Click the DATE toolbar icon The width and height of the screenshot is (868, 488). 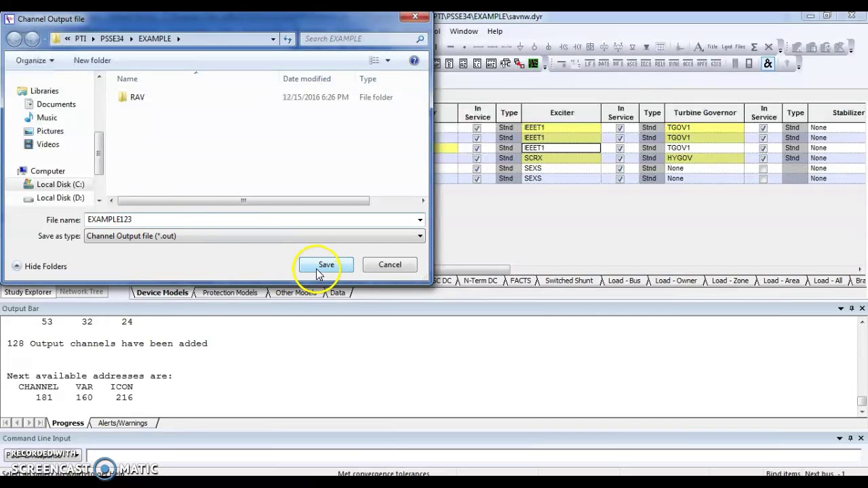[604, 63]
